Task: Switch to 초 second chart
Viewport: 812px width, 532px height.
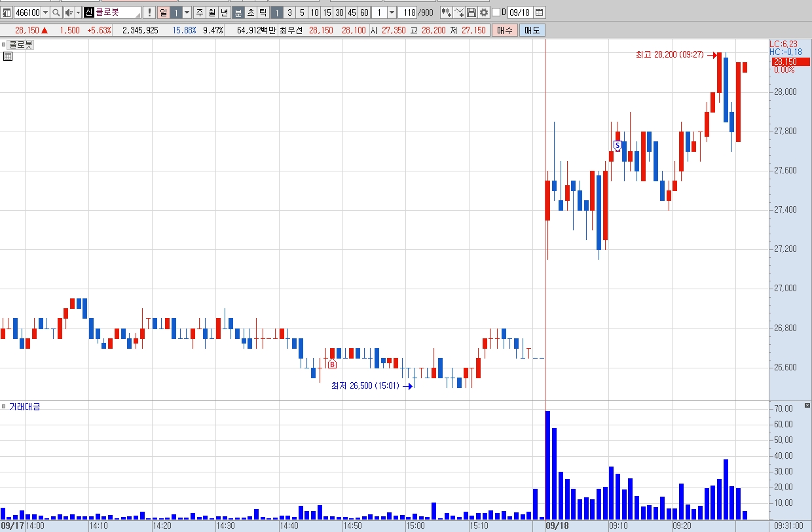Action: coord(251,12)
